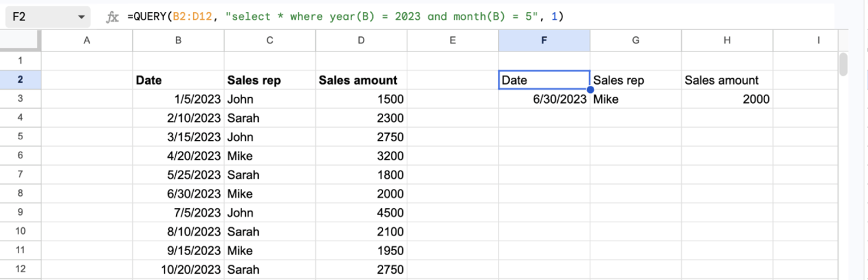Open the Name box dropdown arrow
Image resolution: width=868 pixels, height=280 pixels.
point(81,17)
